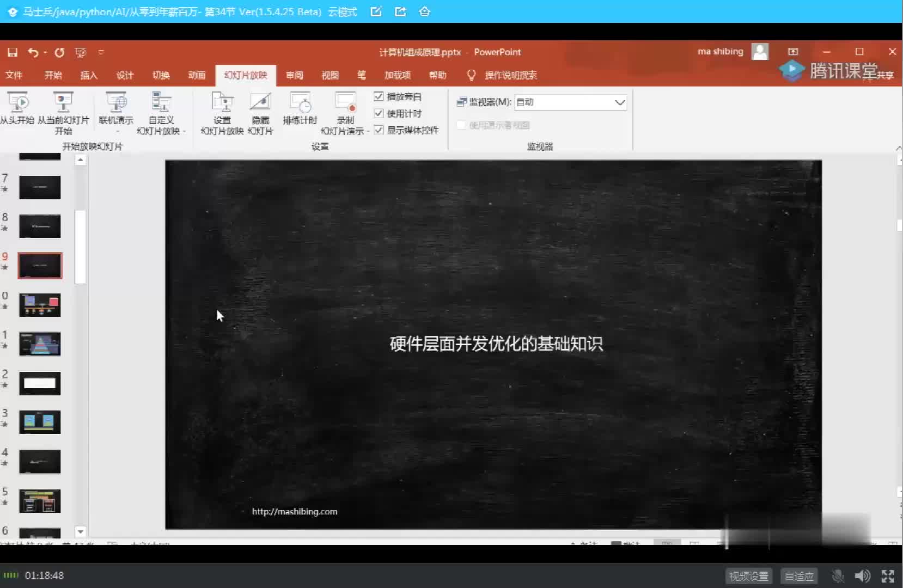Screen dimensions: 903x588
Task: Select slide 11 thumbnail with pyramid diagram
Action: tap(40, 344)
